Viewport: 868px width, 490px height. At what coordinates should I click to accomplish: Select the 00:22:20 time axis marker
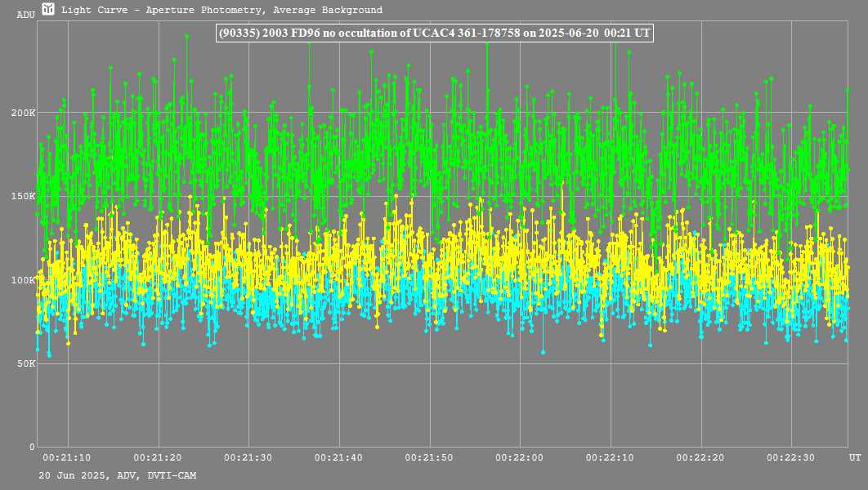[x=700, y=458]
